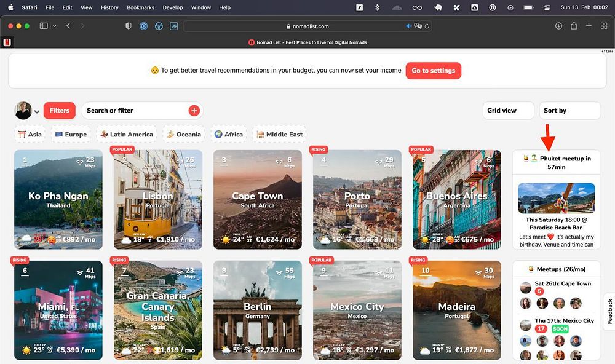The width and height of the screenshot is (615, 364).
Task: Click the Search or filter field
Action: (x=142, y=111)
